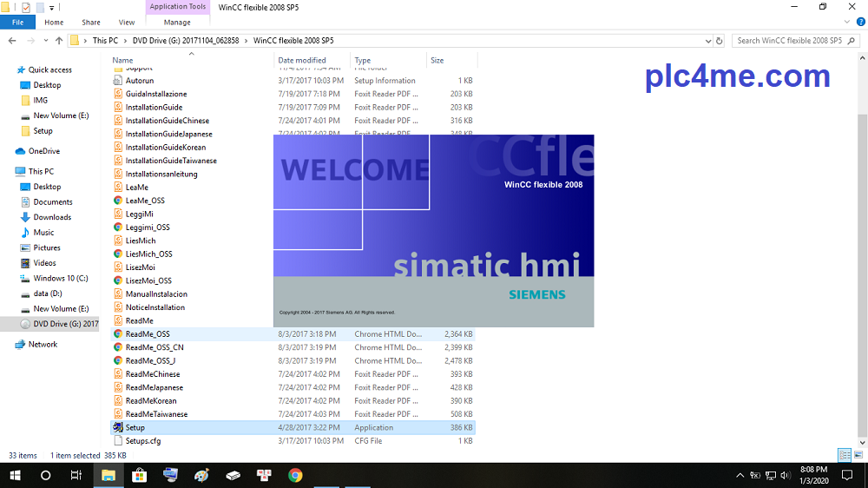Click the blue Help question mark icon
Viewport: 868px width, 488px height.
point(859,22)
